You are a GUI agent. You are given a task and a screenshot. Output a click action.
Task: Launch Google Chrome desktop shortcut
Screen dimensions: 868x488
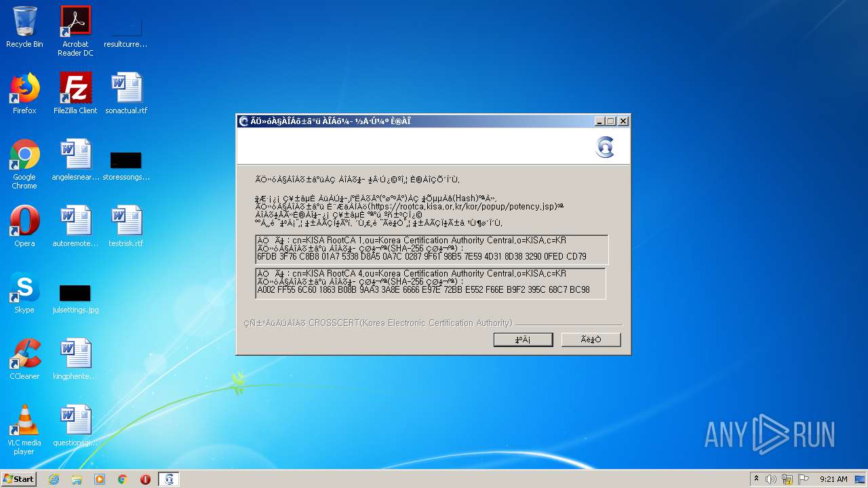(x=24, y=164)
